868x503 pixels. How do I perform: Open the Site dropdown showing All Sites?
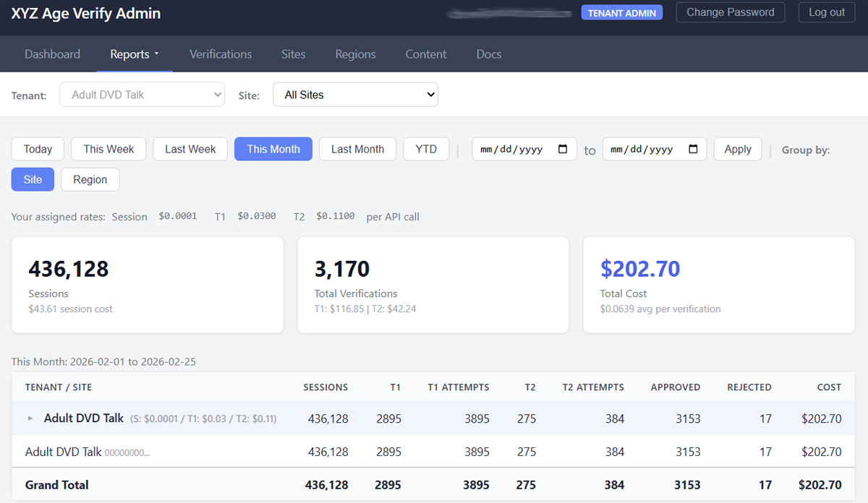tap(355, 95)
